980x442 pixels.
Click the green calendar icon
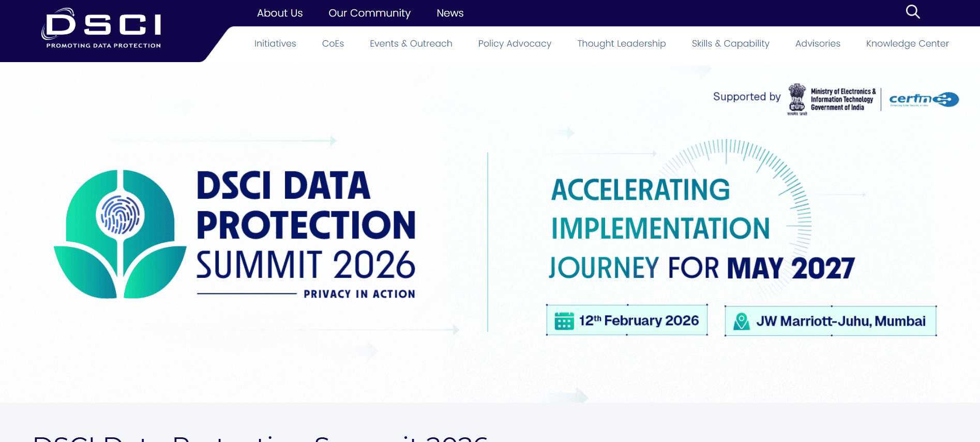[x=564, y=321]
